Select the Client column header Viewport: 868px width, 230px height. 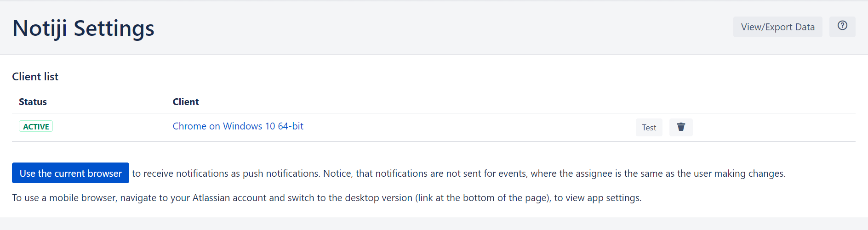[186, 102]
